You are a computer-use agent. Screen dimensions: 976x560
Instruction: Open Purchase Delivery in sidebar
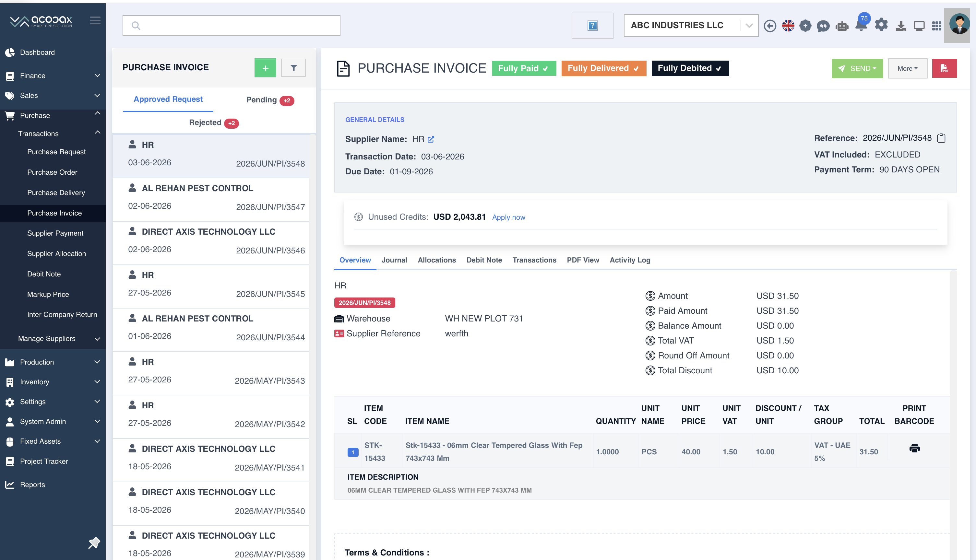pyautogui.click(x=56, y=193)
